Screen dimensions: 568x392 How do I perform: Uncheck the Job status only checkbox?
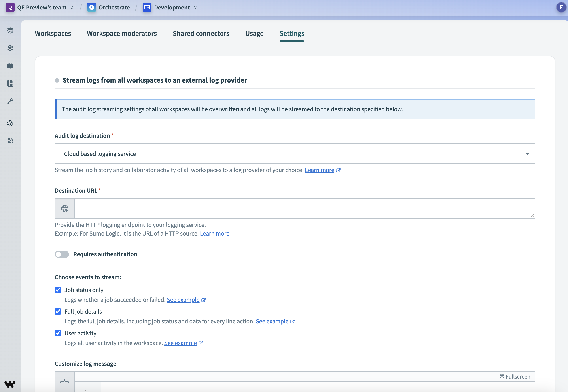(x=58, y=290)
